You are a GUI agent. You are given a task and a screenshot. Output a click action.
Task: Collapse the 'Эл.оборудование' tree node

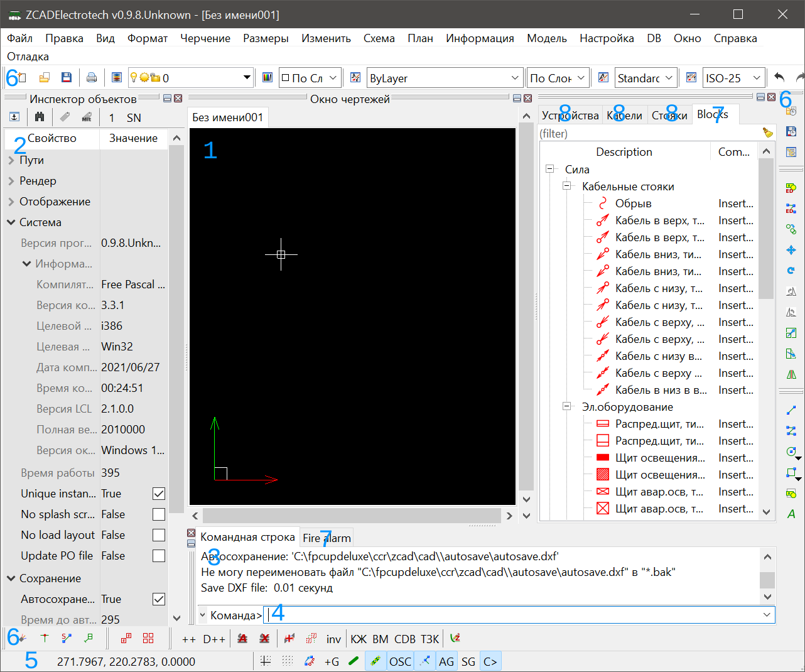(x=567, y=406)
